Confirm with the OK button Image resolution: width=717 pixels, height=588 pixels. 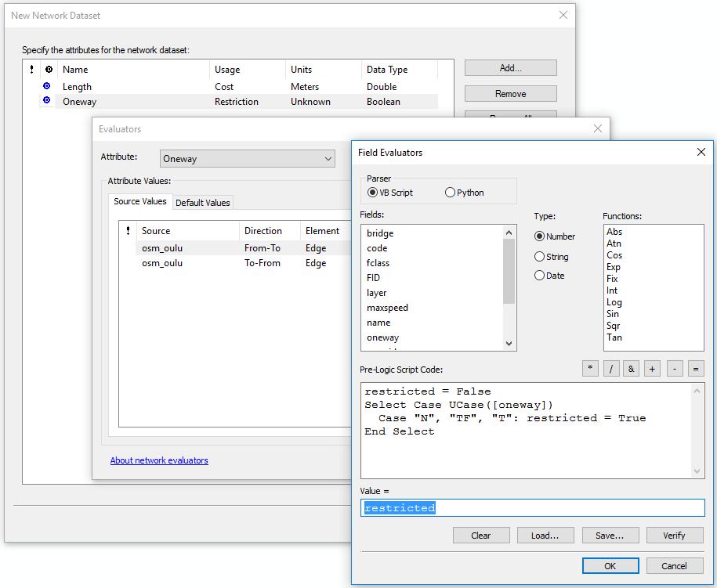pos(610,566)
